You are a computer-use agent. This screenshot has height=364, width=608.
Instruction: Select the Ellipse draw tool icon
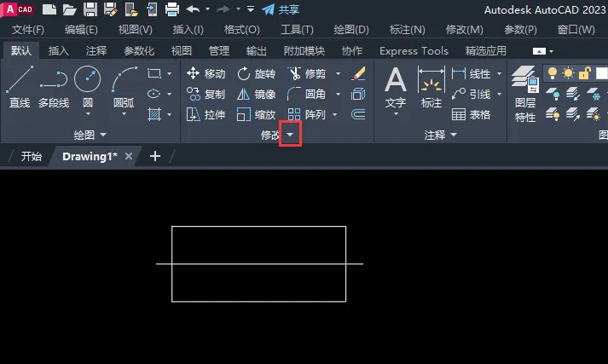154,94
